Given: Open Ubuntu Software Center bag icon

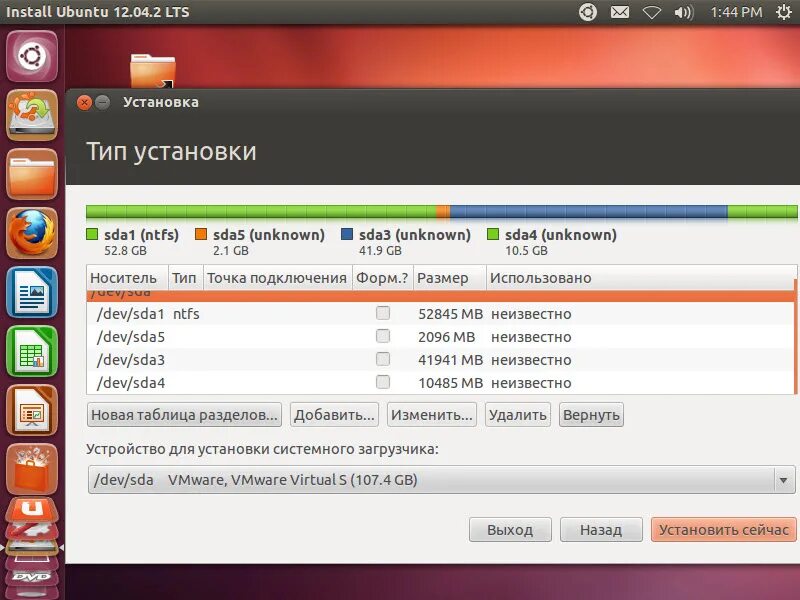Looking at the screenshot, I should pos(32,469).
